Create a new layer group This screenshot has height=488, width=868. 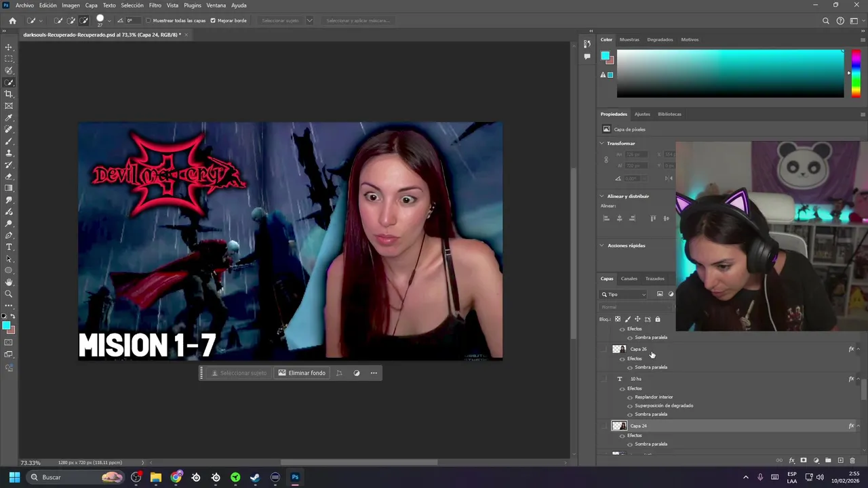[x=828, y=460]
